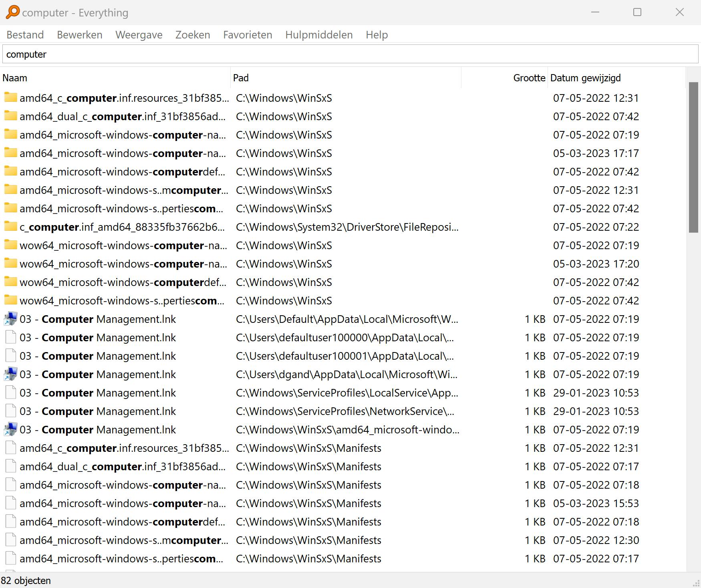Sort by the Datum gewijzigd column header
The width and height of the screenshot is (701, 588).
(616, 78)
